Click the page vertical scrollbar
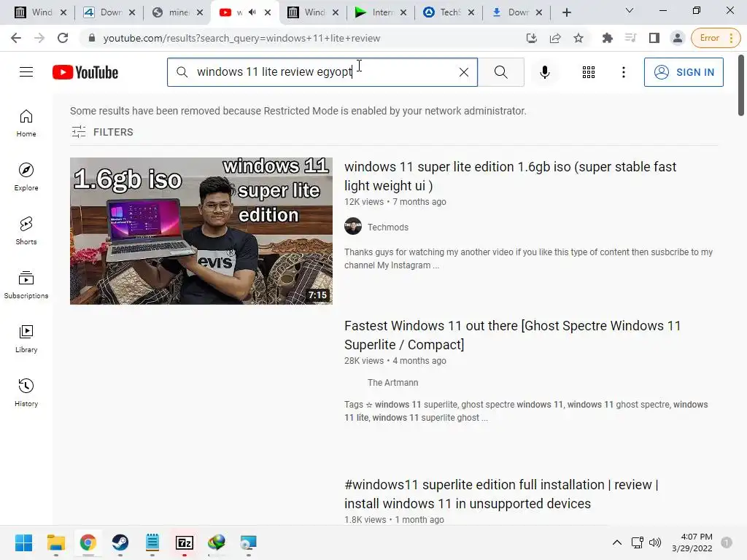 pos(741,86)
